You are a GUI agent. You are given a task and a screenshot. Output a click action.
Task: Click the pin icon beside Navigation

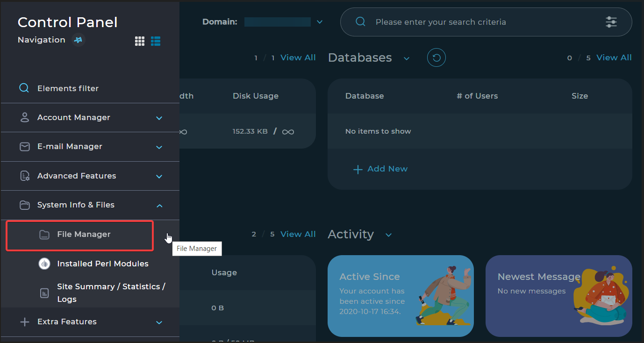pyautogui.click(x=79, y=40)
